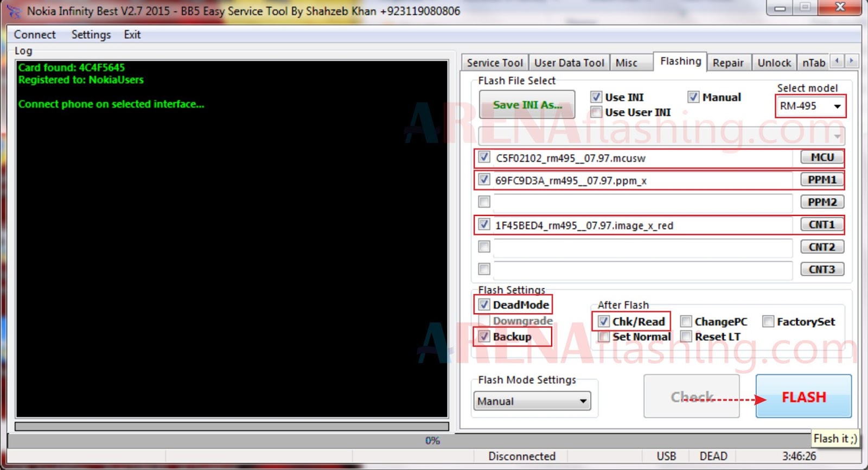Enable the CNT2 file checkbox
Viewport: 868px width, 470px height.
coord(484,247)
